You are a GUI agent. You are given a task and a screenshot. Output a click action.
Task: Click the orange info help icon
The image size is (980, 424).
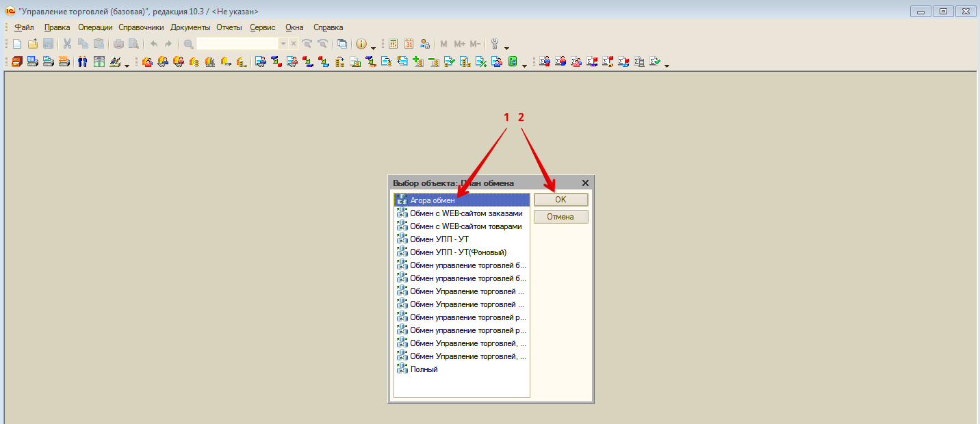(x=362, y=44)
